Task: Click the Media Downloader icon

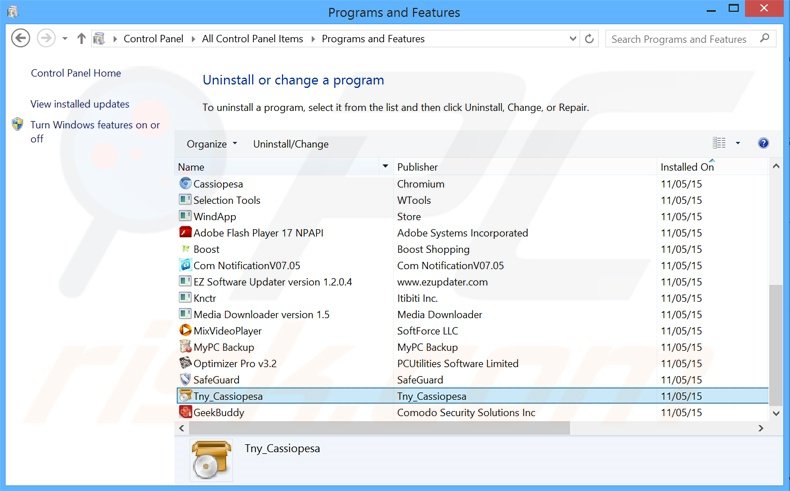Action: point(185,314)
